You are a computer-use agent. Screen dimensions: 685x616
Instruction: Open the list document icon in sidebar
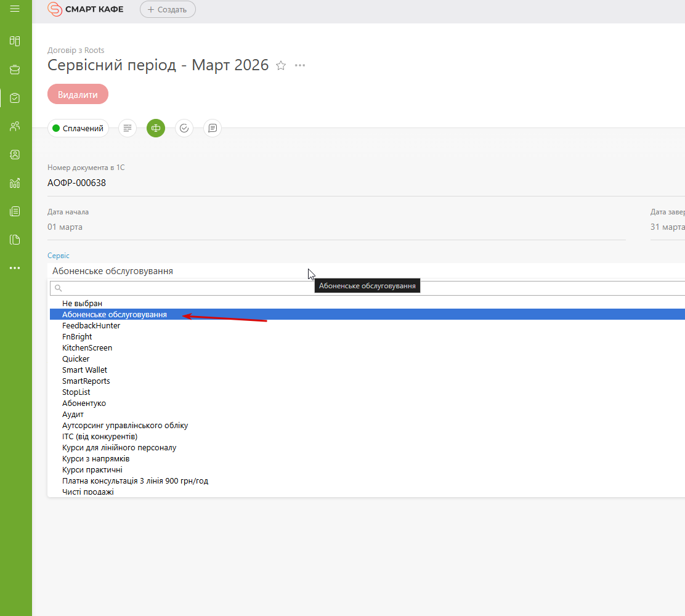[x=15, y=211]
